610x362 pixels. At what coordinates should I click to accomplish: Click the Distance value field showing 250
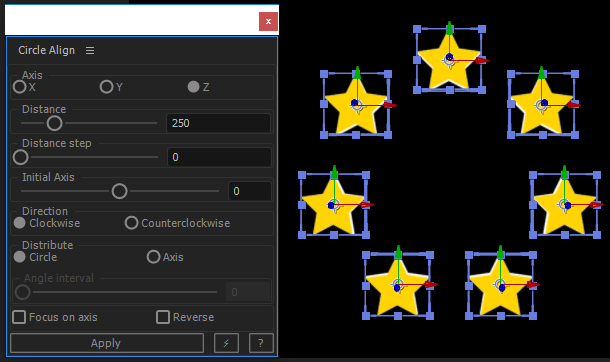218,123
